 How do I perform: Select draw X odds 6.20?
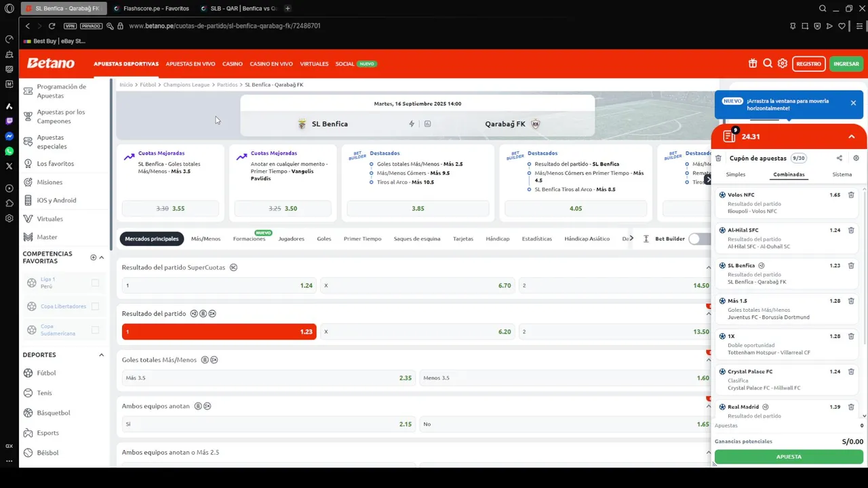[x=417, y=332]
